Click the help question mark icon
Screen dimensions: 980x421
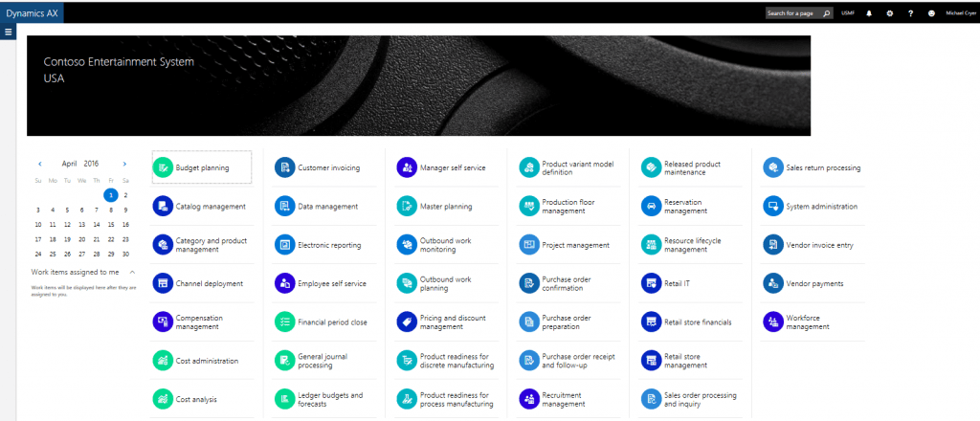coord(910,13)
